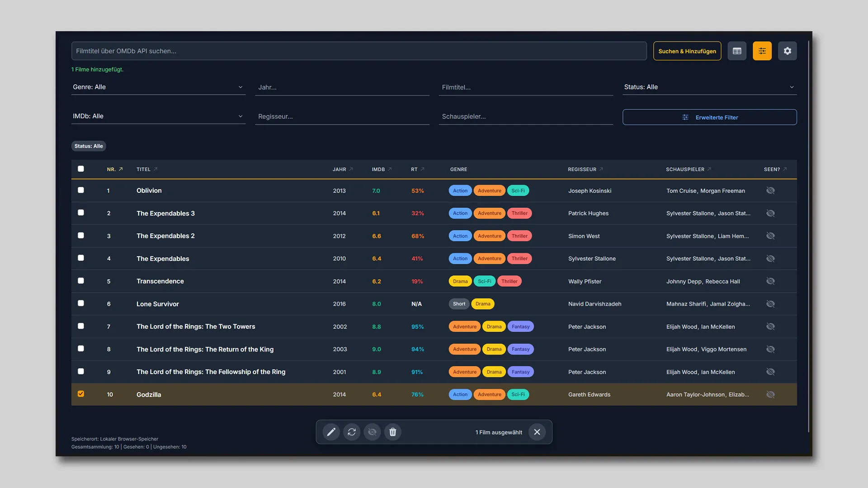Check the select-all checkbox in header
Screen dimensions: 868x488
pos(81,169)
